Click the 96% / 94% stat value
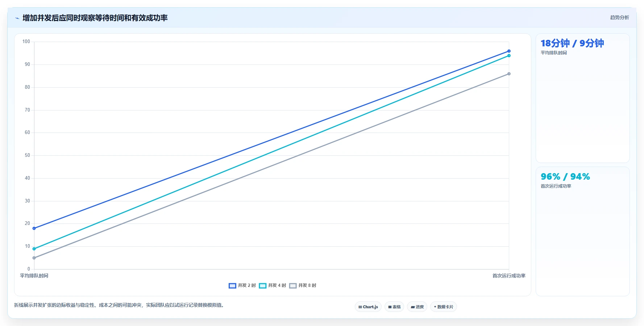This screenshot has height=326, width=644. point(565,177)
